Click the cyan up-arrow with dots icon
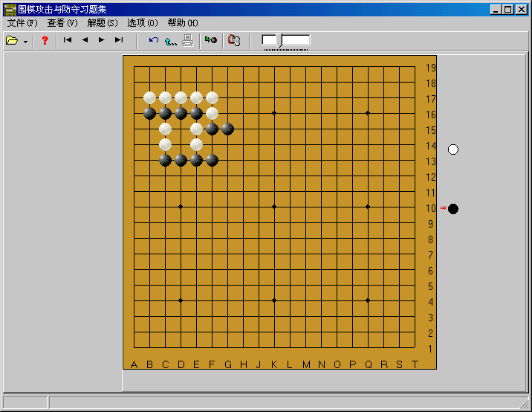 tap(170, 41)
